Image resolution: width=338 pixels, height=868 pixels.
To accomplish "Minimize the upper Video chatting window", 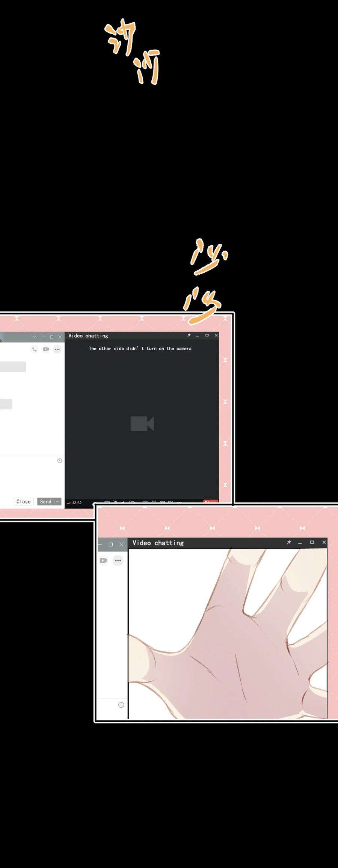I will 198,335.
